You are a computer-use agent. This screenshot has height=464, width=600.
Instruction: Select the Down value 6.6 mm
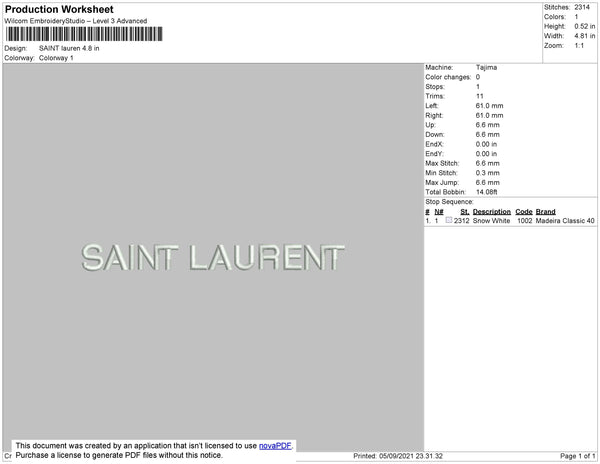pos(488,134)
